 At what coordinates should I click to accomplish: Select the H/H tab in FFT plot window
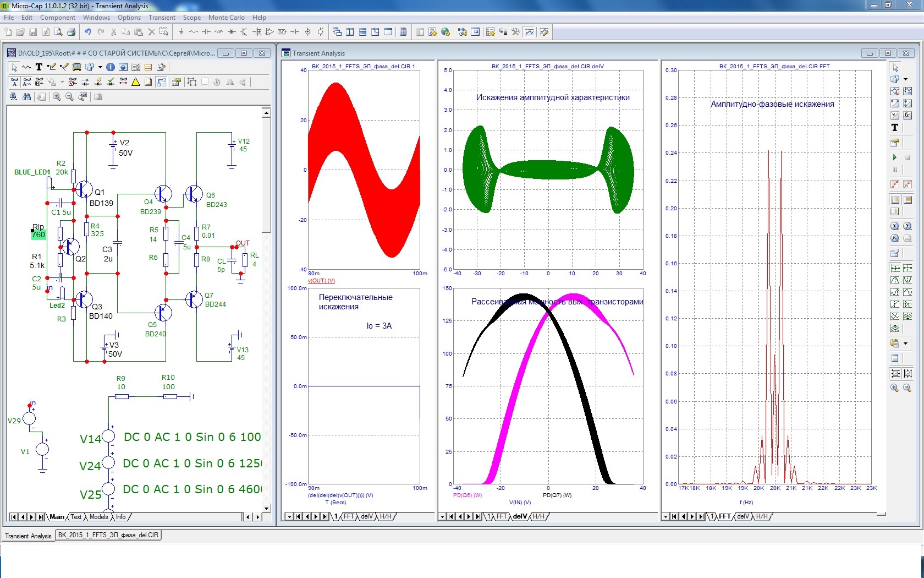pos(762,517)
